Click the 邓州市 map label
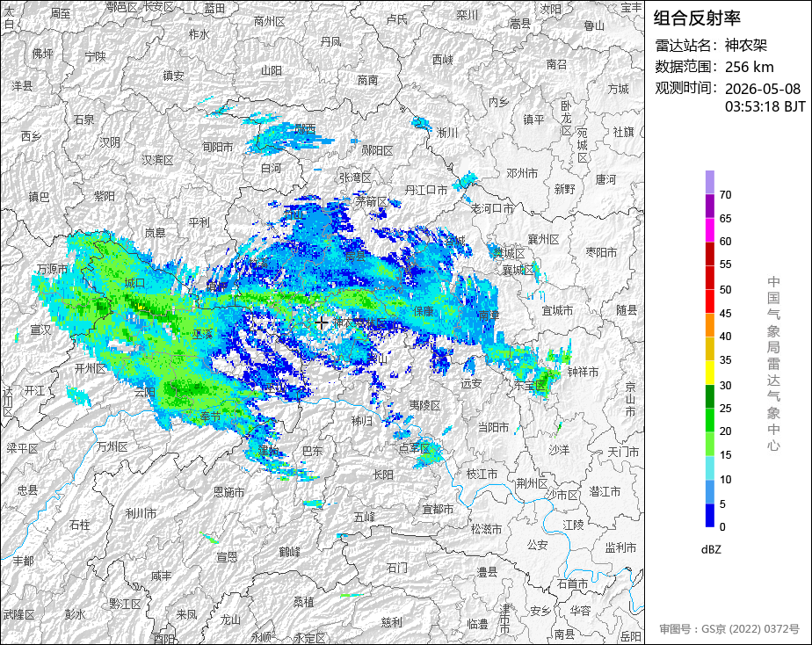Image resolution: width=812 pixels, height=645 pixels. 523,173
